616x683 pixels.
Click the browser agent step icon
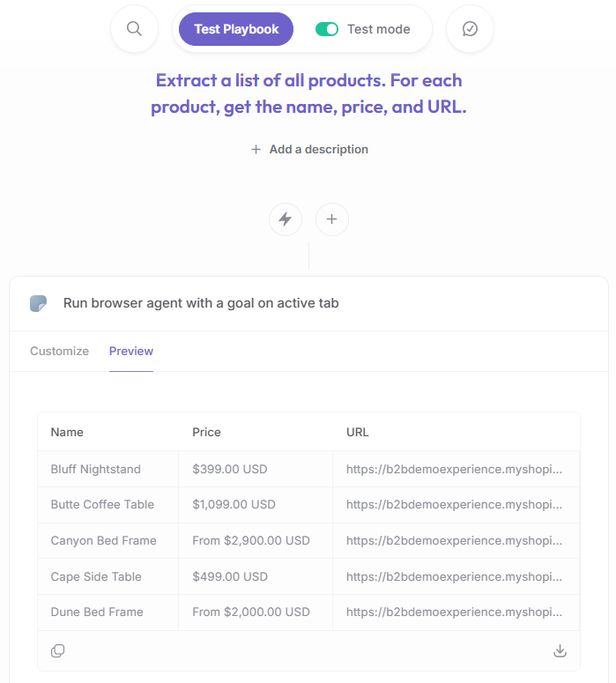click(x=39, y=303)
